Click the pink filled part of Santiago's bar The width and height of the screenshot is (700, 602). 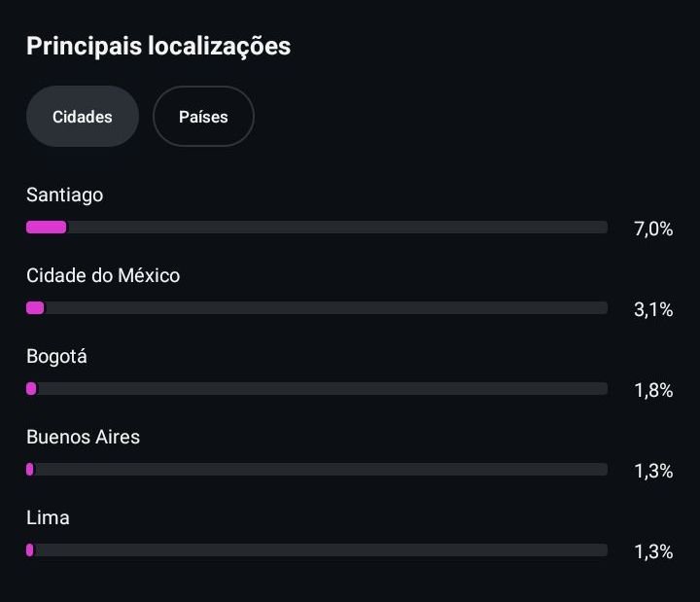pos(47,228)
